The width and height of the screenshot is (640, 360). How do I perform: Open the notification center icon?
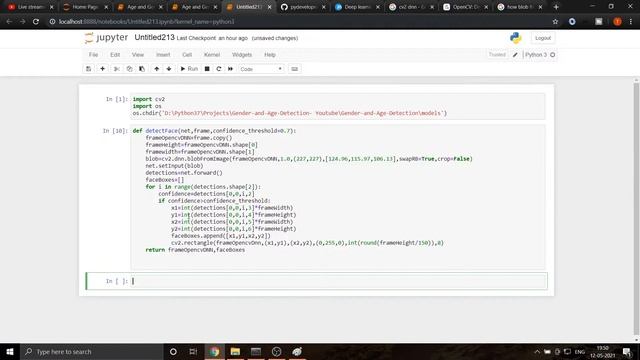click(627, 351)
